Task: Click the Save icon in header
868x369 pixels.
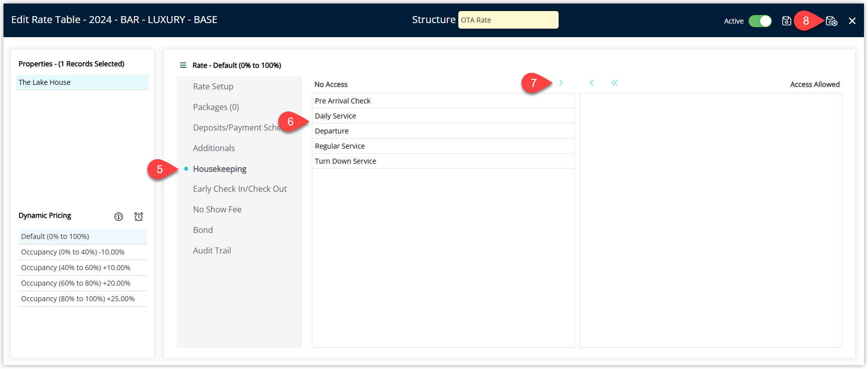Action: (x=786, y=21)
